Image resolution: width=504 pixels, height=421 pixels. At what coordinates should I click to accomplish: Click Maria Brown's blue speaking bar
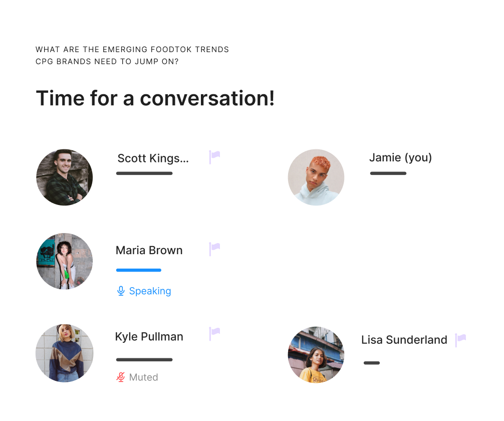click(139, 270)
